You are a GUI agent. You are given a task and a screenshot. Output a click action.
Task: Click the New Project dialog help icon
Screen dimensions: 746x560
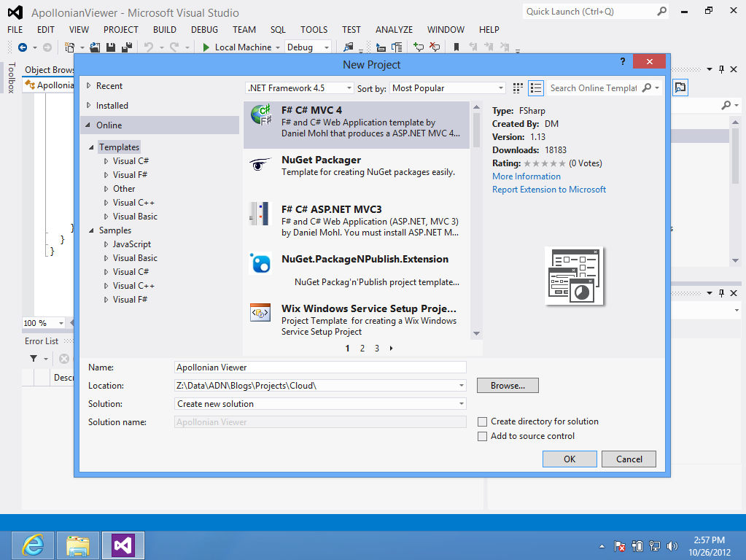coord(622,62)
